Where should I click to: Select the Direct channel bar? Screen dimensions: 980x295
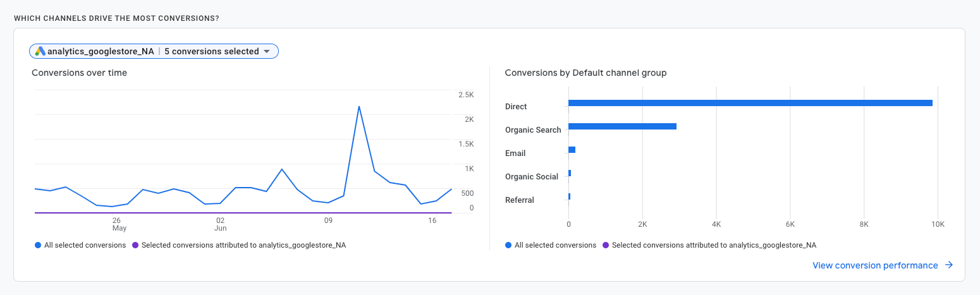(750, 103)
